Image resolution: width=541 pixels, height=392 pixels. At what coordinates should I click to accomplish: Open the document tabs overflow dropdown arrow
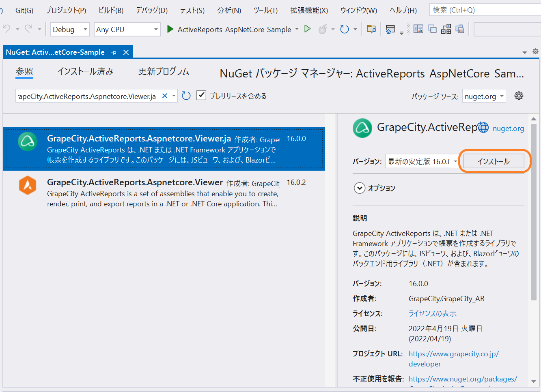524,52
